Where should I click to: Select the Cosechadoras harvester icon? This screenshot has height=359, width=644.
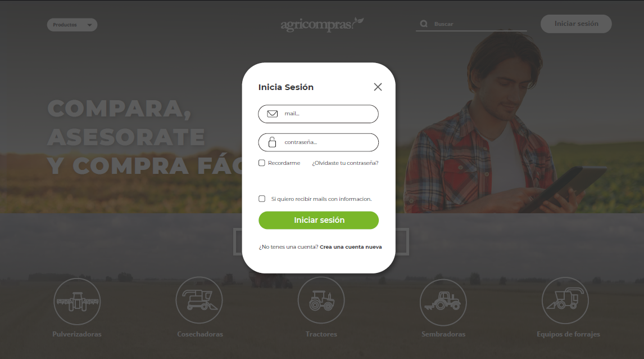[x=199, y=300]
